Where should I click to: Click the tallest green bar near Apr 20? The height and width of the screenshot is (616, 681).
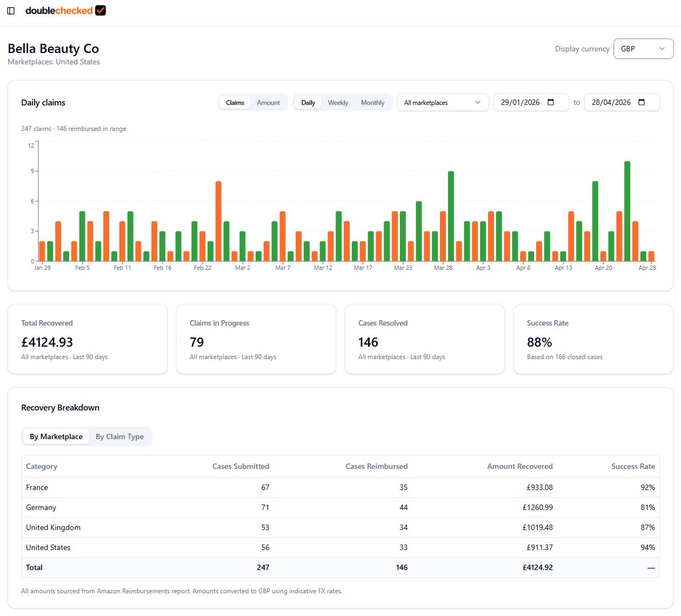[x=627, y=211]
